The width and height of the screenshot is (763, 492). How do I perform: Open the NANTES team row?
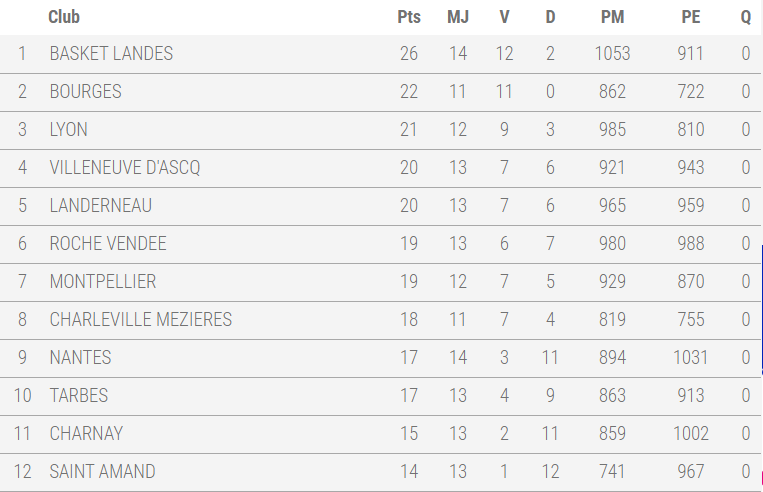(x=80, y=358)
